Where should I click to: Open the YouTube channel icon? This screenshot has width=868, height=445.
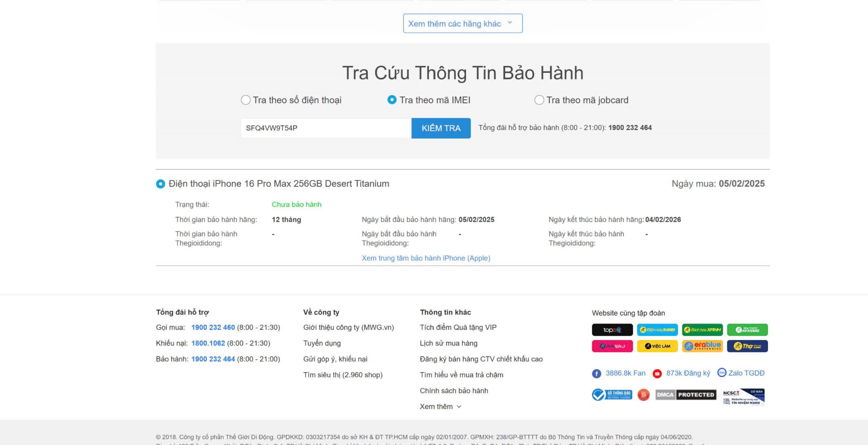point(657,373)
